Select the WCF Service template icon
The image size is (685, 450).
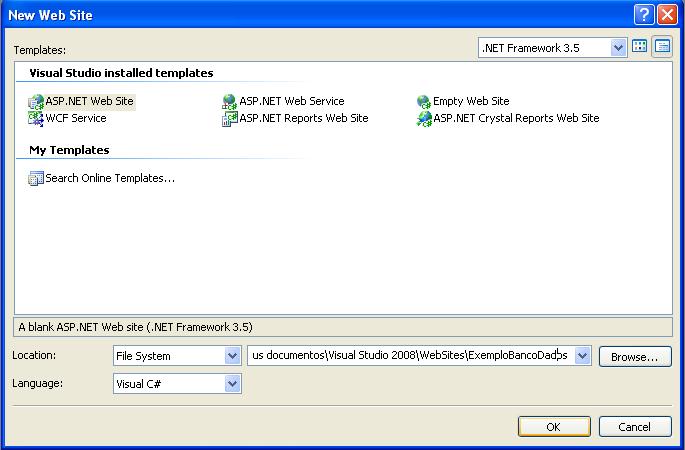click(x=37, y=118)
